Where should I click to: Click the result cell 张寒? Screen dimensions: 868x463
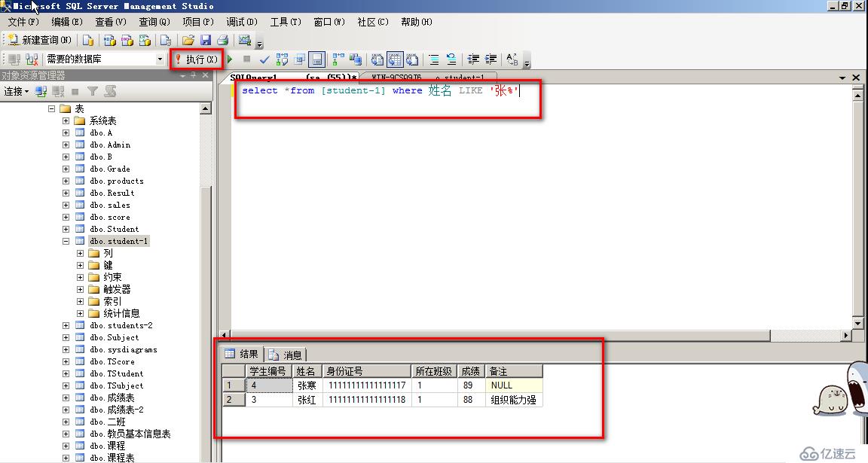point(307,385)
